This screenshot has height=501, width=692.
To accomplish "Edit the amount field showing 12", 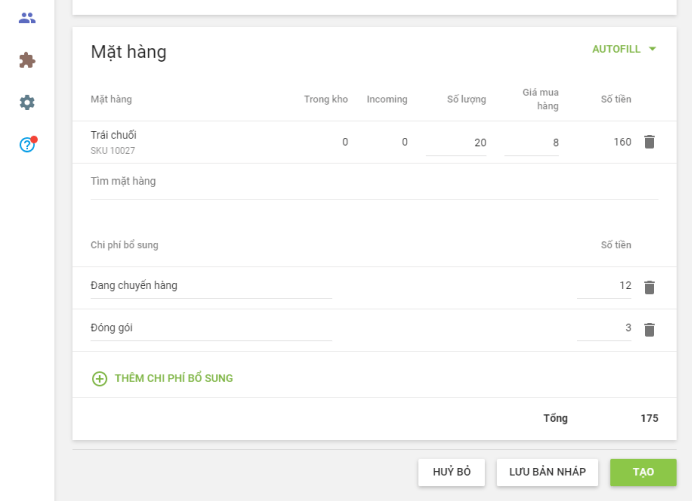I will coord(604,286).
